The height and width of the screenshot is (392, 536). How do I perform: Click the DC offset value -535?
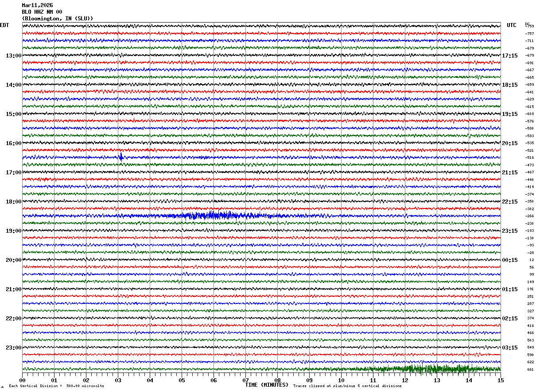tap(529, 143)
